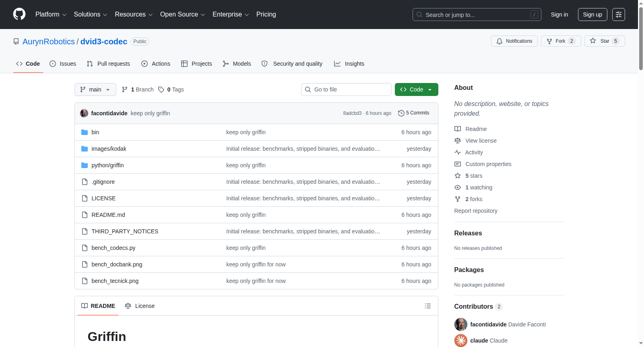Click the Sign up button

click(x=592, y=15)
